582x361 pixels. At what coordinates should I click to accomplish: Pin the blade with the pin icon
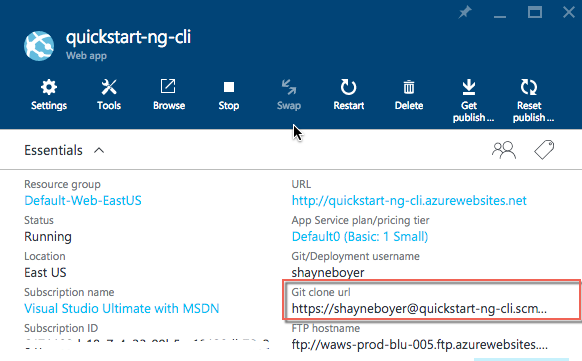click(465, 13)
